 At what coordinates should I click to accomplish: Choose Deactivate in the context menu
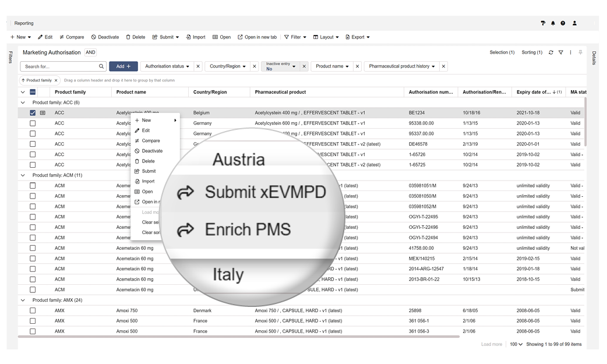click(x=152, y=151)
